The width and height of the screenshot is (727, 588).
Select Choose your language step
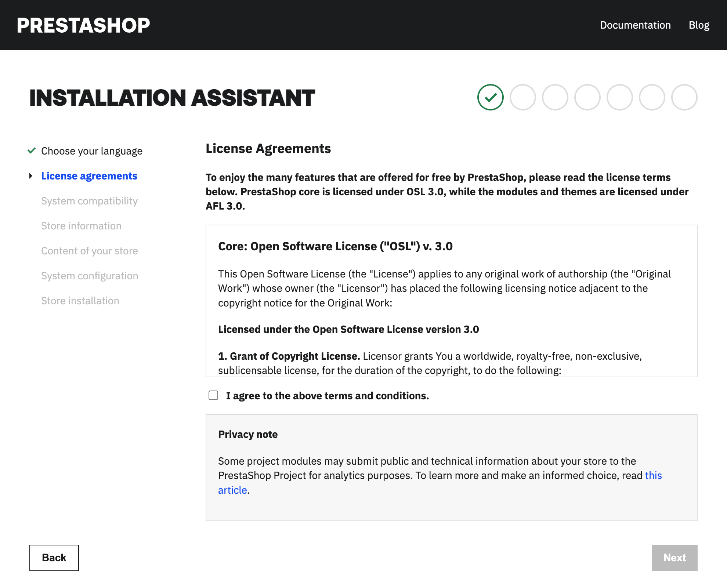91,151
